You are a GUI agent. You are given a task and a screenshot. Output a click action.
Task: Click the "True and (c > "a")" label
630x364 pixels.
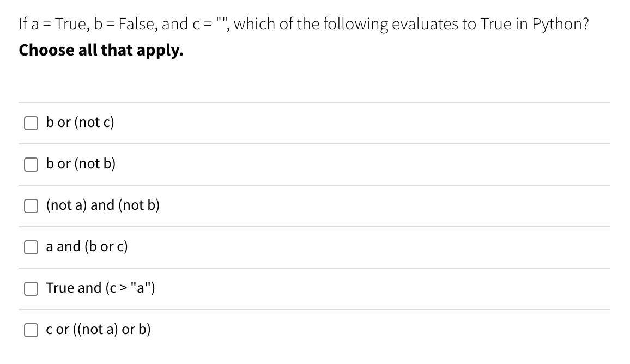point(100,288)
